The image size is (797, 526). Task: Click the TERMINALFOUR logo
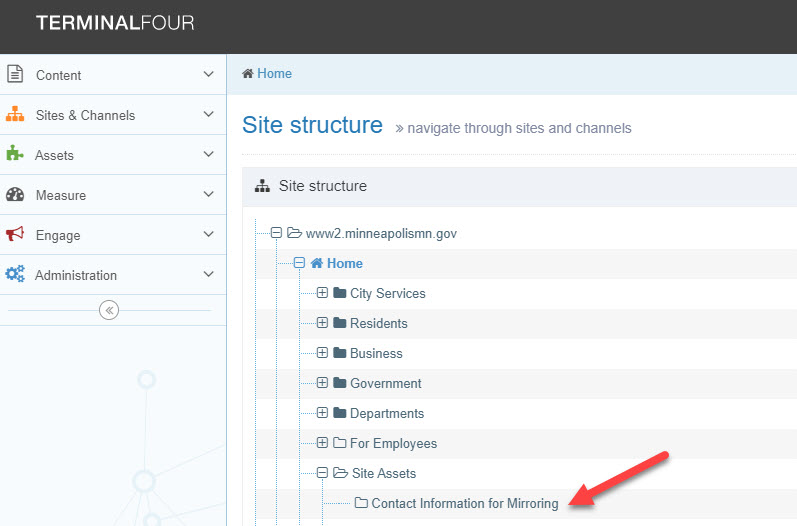coord(115,23)
